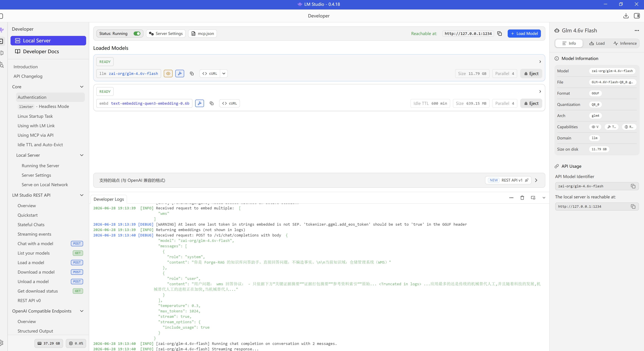Click the vision eye icon for glm-4.6v-flash
This screenshot has height=351, width=644.
168,74
